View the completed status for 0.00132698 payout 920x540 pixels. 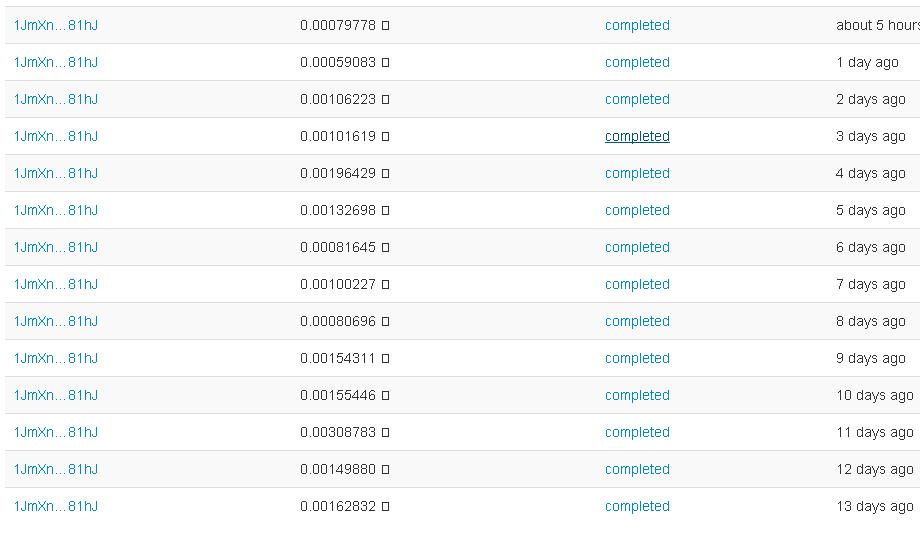tap(637, 210)
